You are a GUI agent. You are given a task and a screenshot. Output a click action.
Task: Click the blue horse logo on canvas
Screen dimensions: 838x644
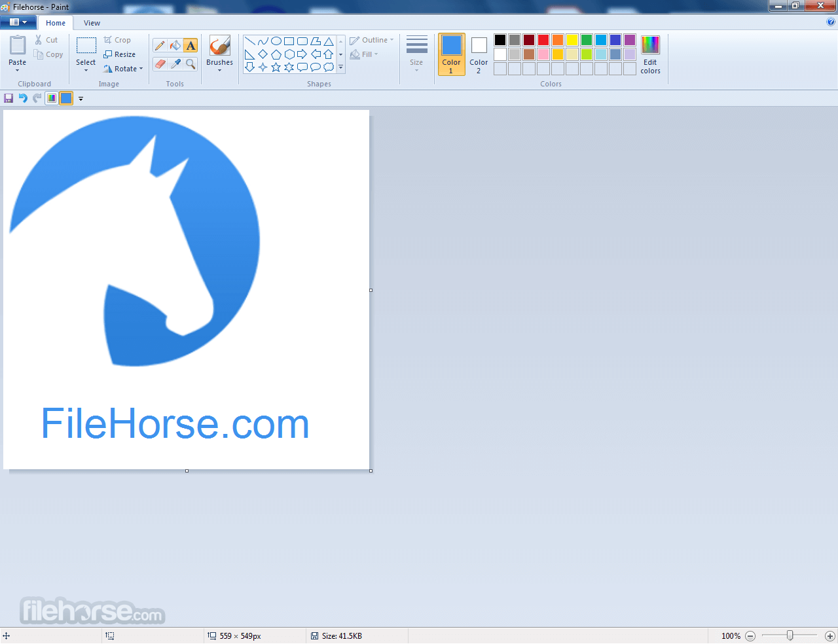[135, 241]
